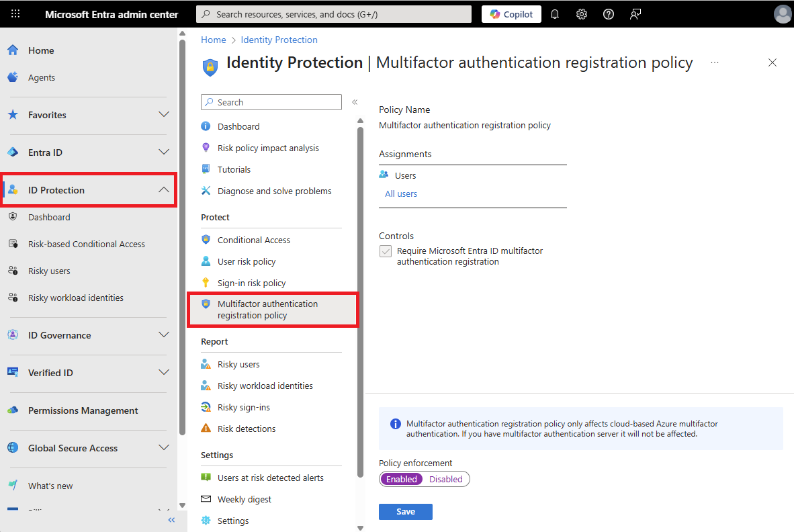Click the Tutorials icon in blade menu
This screenshot has width=794, height=532.
206,169
